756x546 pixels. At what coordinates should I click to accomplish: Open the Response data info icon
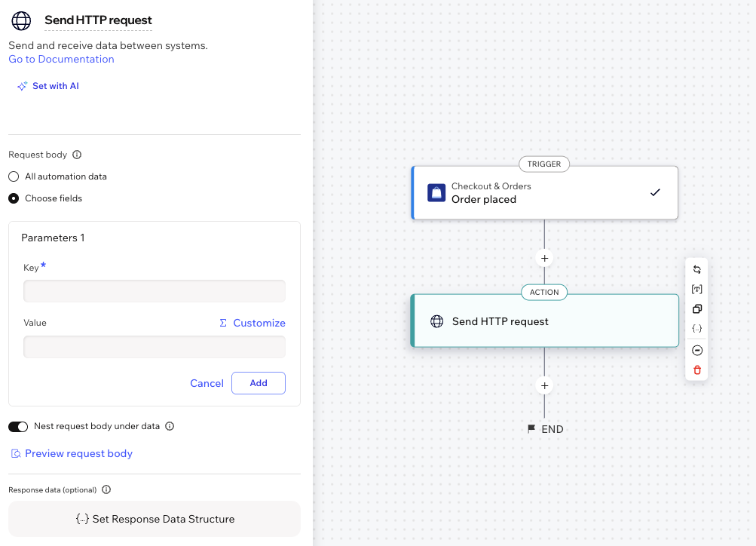106,489
